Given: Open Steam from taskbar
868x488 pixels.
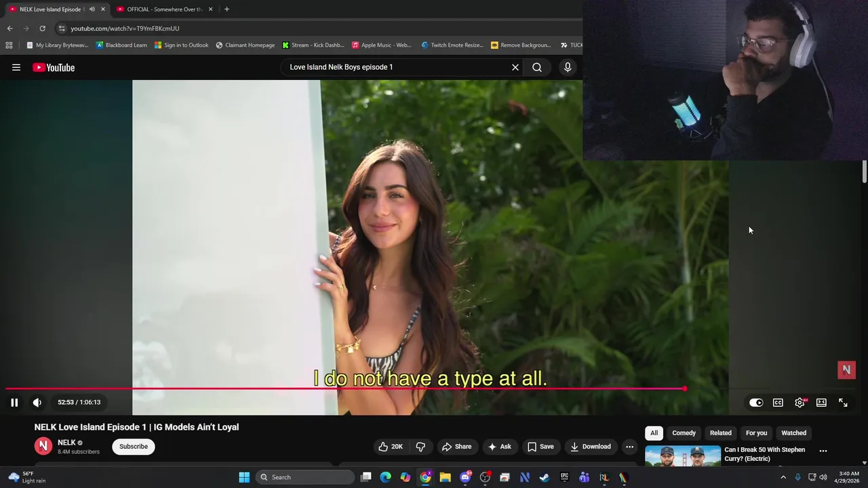Looking at the screenshot, I should click(544, 477).
